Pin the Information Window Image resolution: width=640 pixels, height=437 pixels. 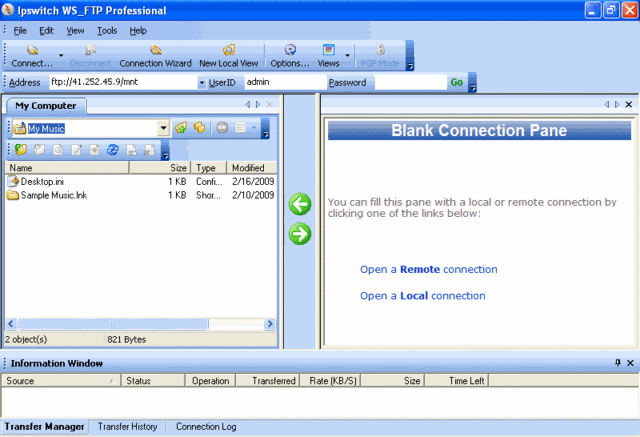[618, 363]
